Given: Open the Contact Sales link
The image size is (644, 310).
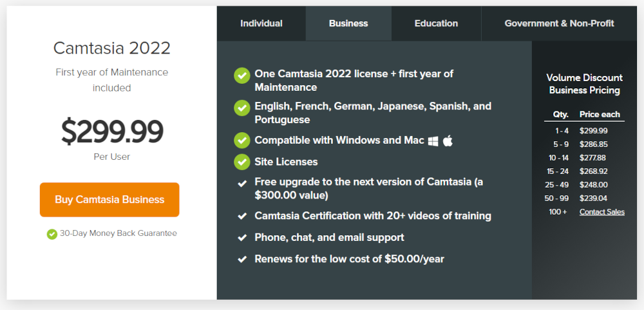Looking at the screenshot, I should pos(601,212).
